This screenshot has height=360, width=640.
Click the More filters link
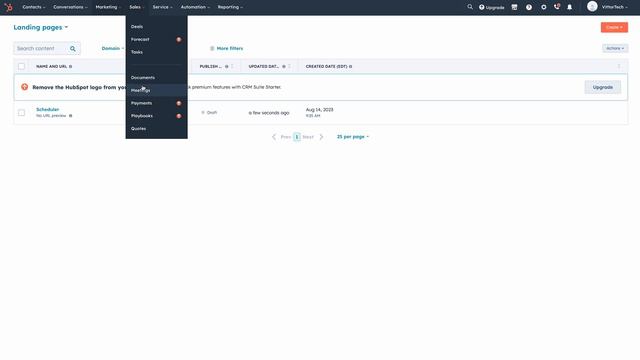tap(229, 49)
